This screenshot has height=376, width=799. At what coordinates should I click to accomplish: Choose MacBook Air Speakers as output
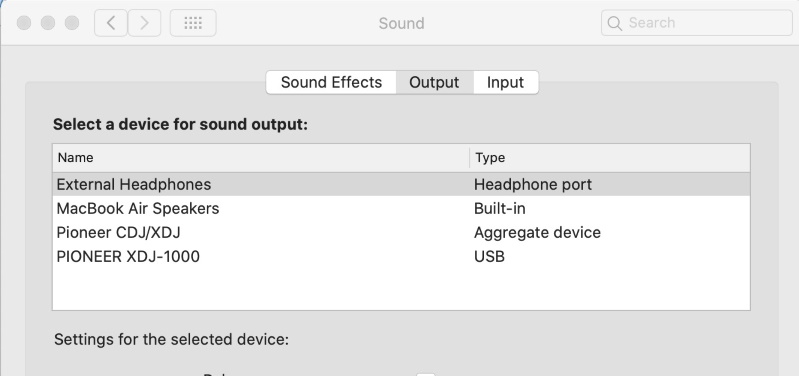(401, 208)
